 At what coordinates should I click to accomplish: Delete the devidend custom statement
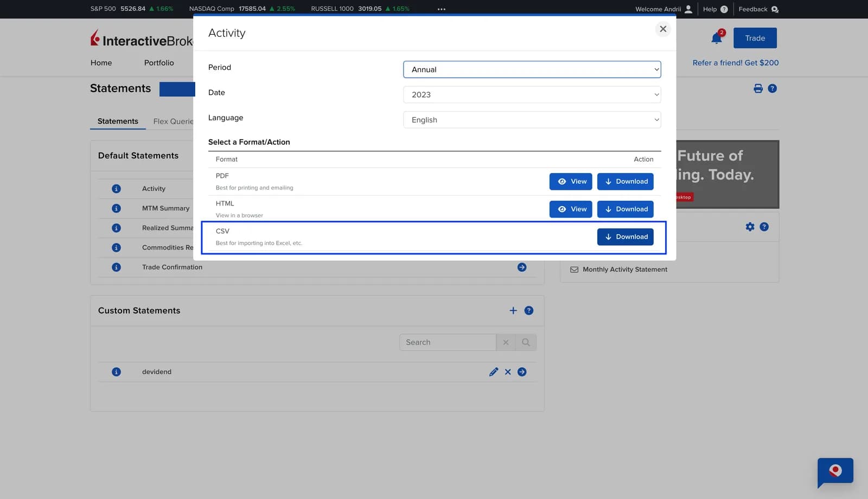click(x=508, y=372)
